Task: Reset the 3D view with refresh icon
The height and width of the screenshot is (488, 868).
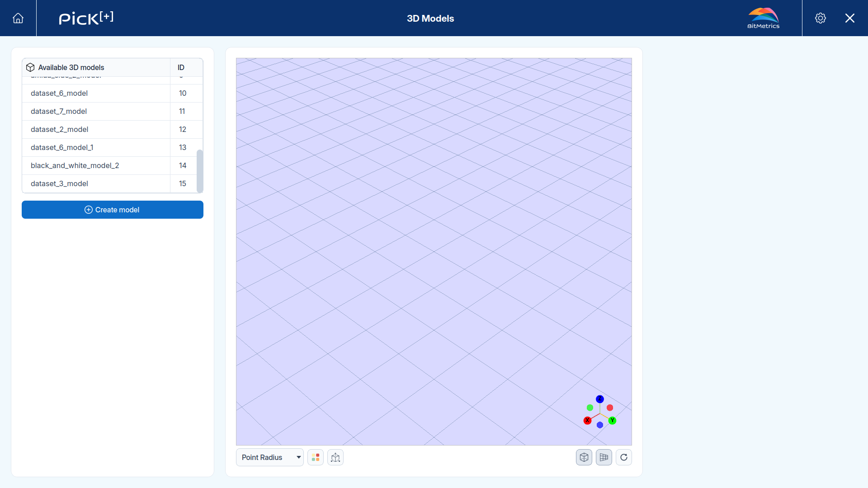Action: point(624,457)
